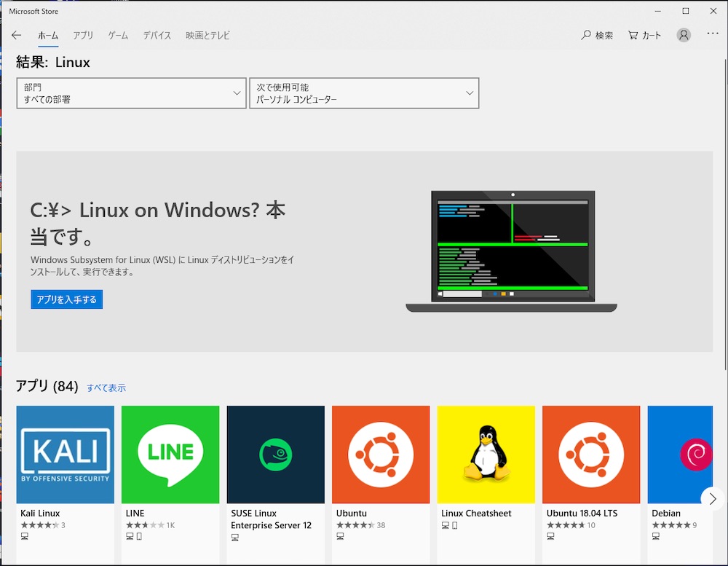Viewport: 728px width, 566px height.
Task: Open the user account profile icon
Action: [x=684, y=35]
